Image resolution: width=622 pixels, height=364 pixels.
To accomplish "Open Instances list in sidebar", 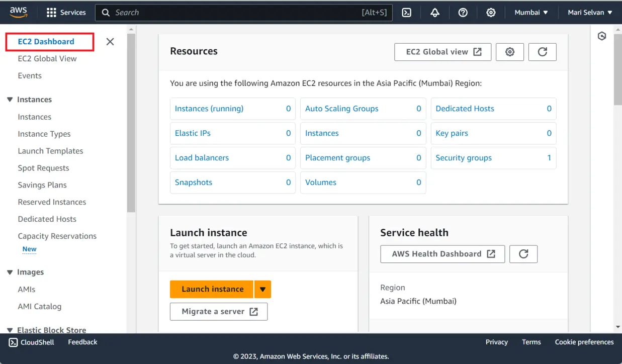I will (35, 117).
